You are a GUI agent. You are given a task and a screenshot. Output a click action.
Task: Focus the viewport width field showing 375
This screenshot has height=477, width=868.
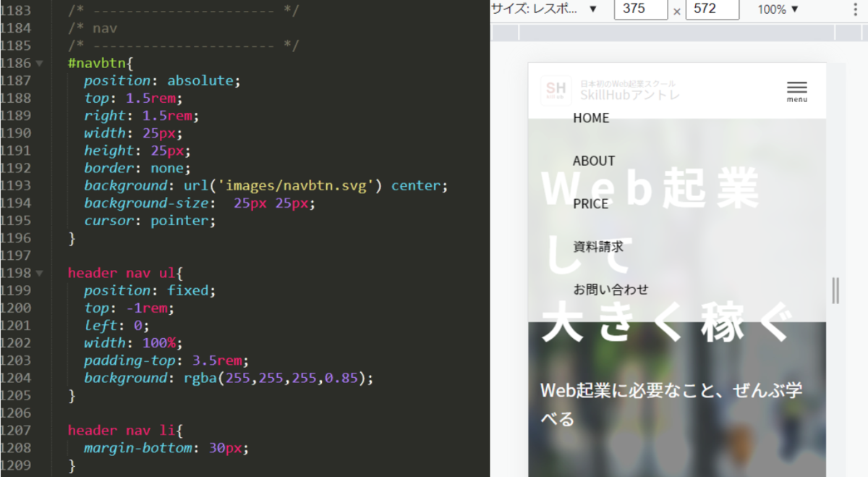pyautogui.click(x=641, y=9)
